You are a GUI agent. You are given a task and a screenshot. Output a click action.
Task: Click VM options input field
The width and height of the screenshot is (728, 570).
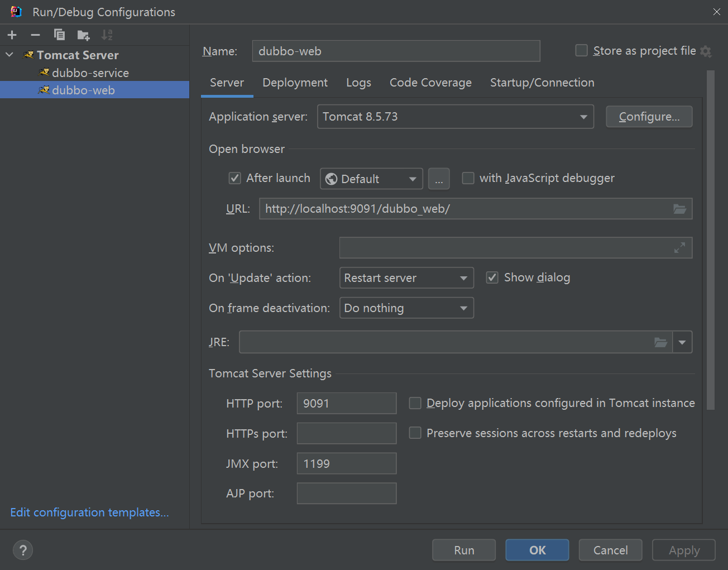point(516,248)
